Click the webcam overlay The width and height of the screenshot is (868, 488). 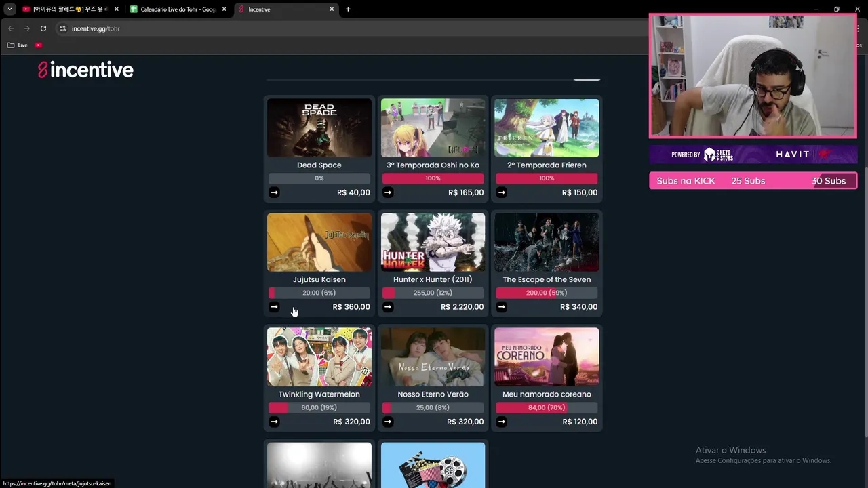click(753, 76)
